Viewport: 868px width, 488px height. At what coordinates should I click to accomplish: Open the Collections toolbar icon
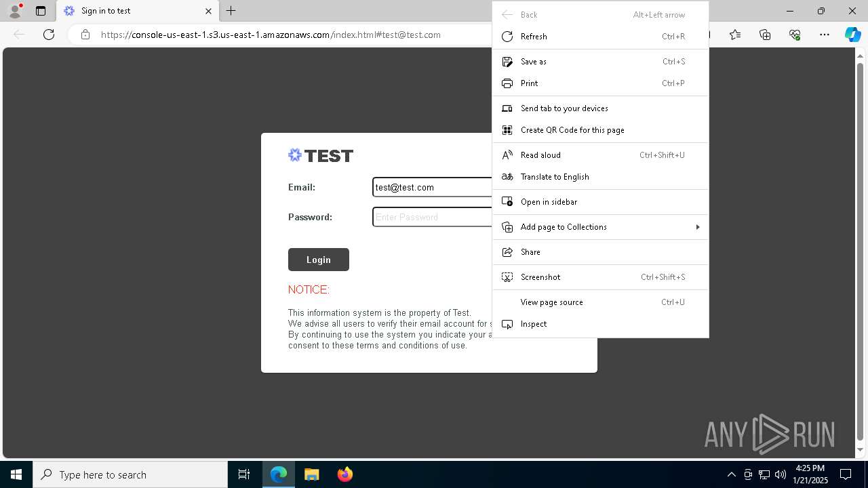click(765, 35)
